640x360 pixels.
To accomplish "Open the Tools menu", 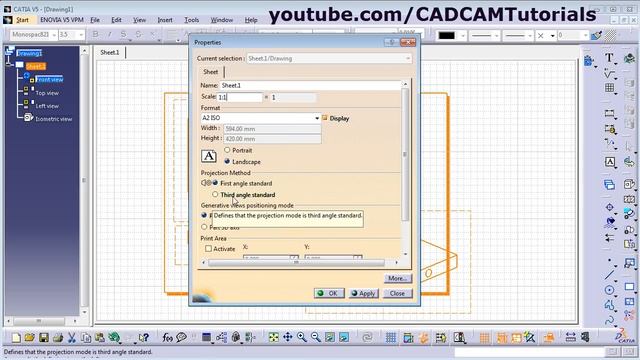I will pyautogui.click(x=191, y=20).
